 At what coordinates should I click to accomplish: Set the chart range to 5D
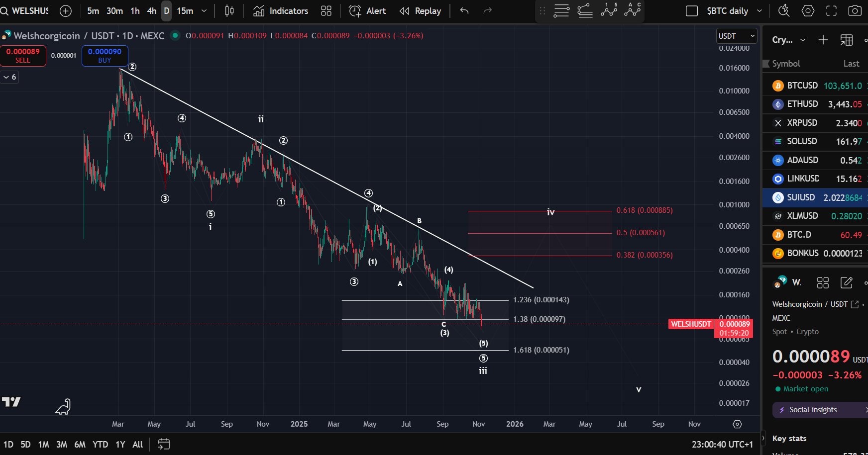point(25,444)
